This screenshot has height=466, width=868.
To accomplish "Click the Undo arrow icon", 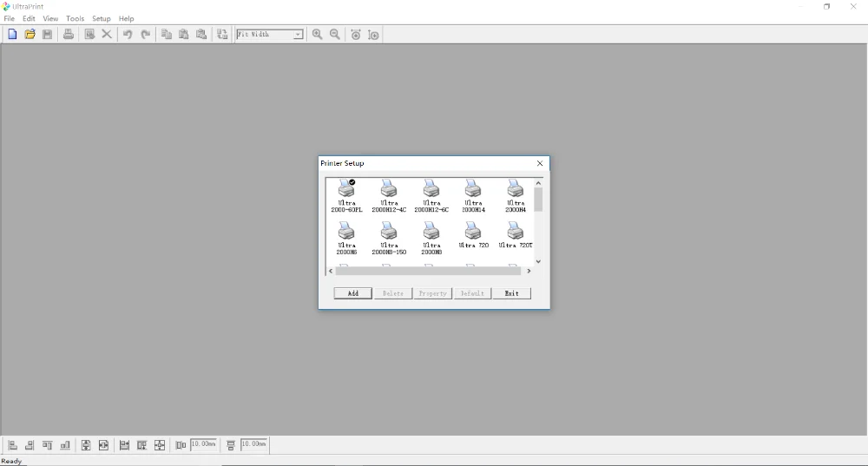I will [128, 35].
